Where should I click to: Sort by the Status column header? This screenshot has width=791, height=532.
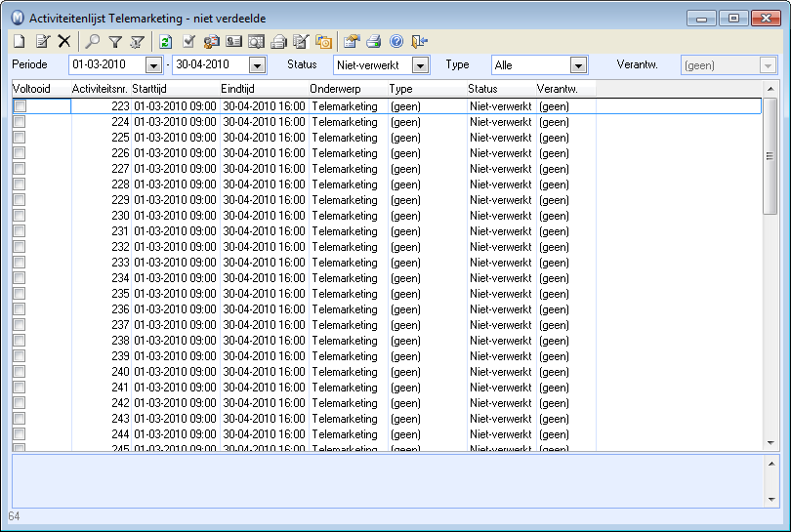click(x=501, y=89)
